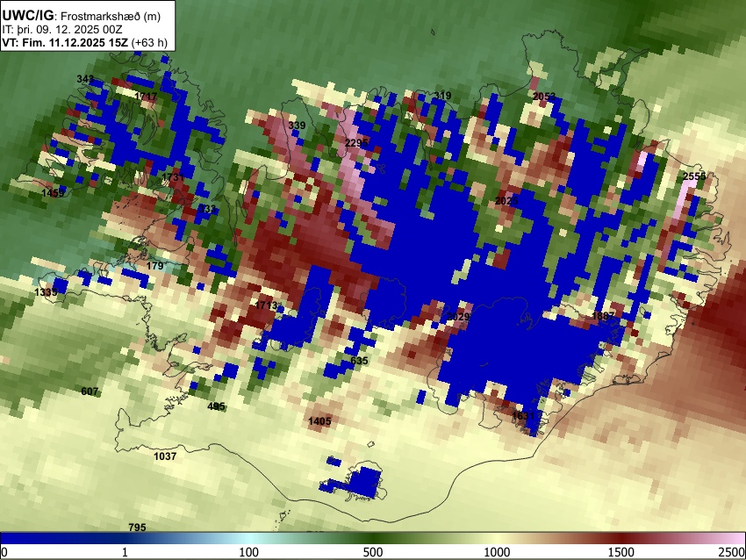Click the 1335 value on the map
This screenshot has height=560, width=746.
pyautogui.click(x=47, y=291)
